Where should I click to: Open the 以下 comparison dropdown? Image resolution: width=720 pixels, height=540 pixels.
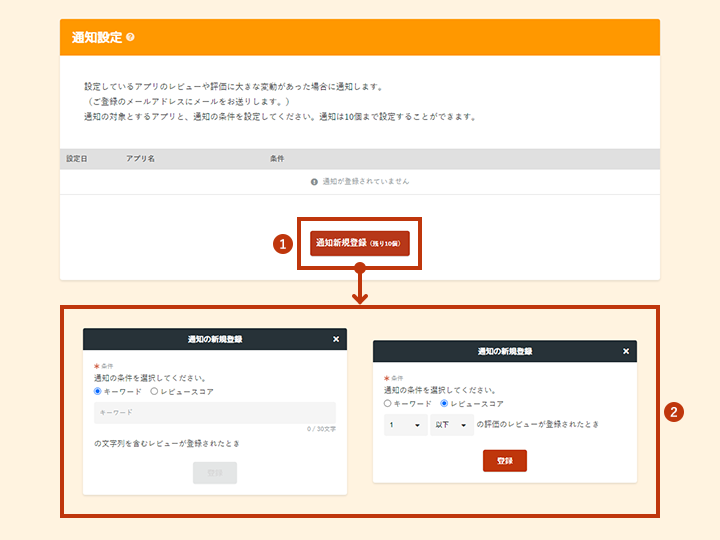click(x=450, y=425)
